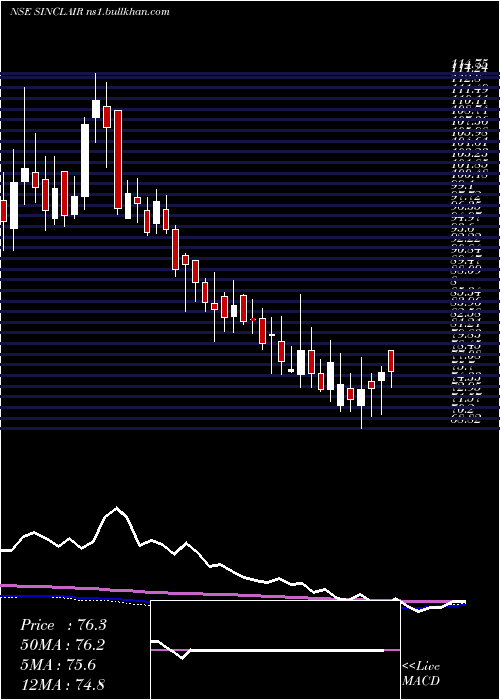The height and width of the screenshot is (700, 500).
Task: Click the tallest red candlestick near the peak
Action: [x=118, y=159]
